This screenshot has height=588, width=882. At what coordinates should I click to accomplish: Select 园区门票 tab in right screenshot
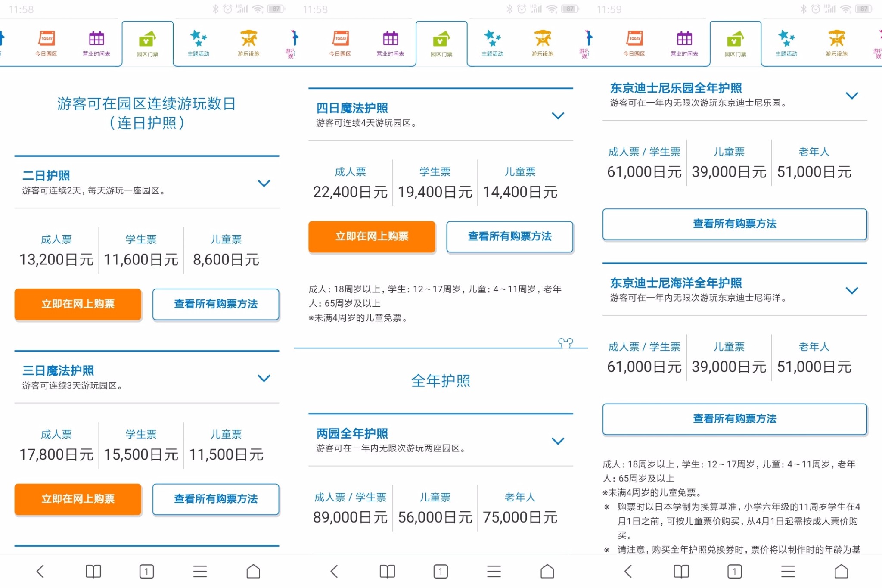(x=736, y=44)
